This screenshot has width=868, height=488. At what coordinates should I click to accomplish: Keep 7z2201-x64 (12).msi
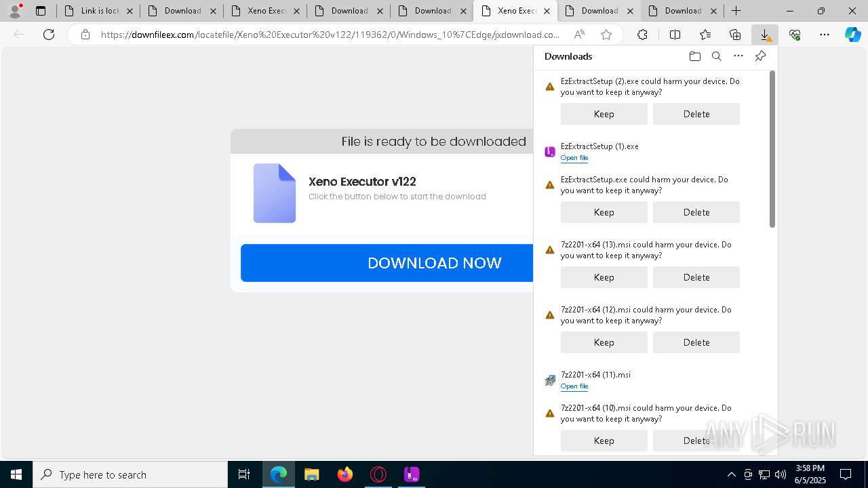[604, 342]
